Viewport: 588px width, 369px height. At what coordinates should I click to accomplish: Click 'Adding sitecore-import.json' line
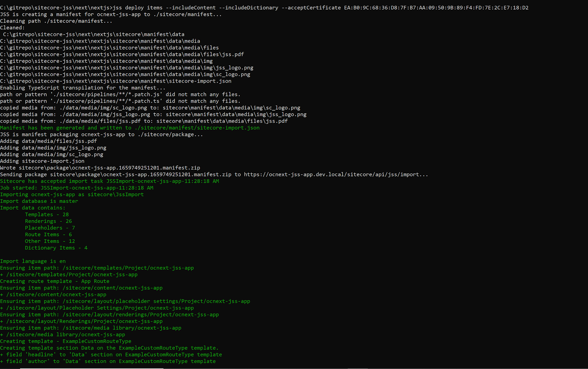(42, 161)
